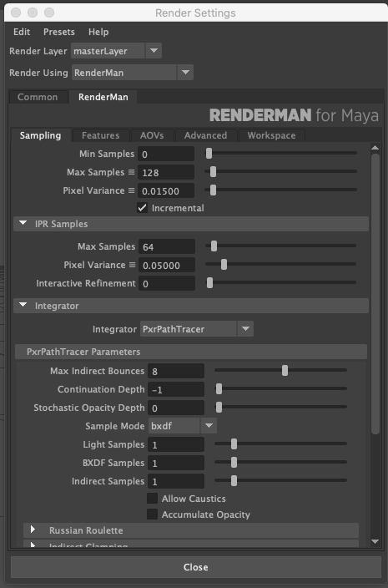This screenshot has height=588, width=388.
Task: Click the Stochastic Opacity Depth slider
Action: coord(280,408)
